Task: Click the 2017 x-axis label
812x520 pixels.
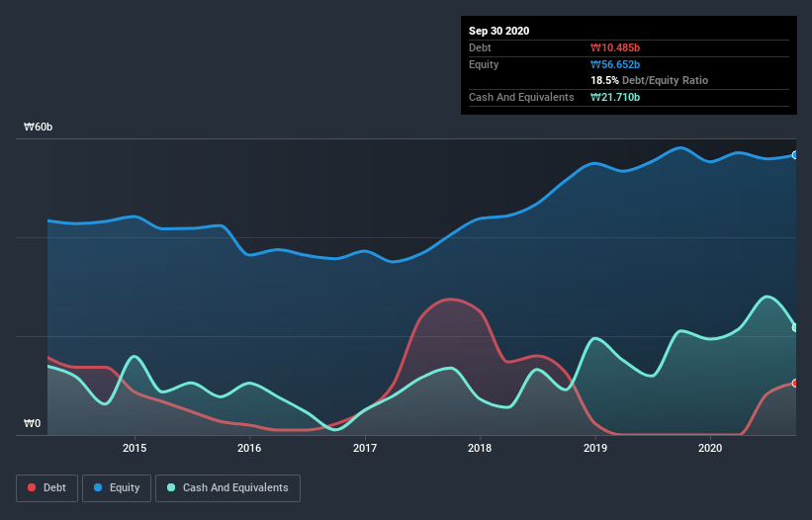Action: tap(365, 448)
